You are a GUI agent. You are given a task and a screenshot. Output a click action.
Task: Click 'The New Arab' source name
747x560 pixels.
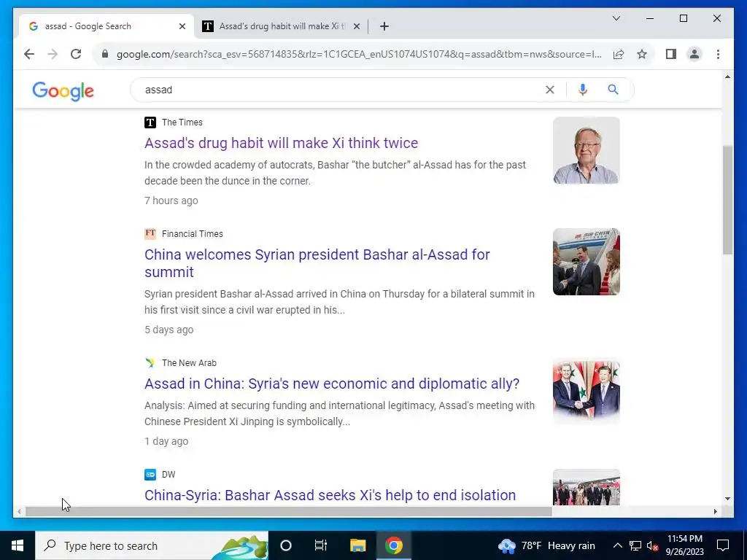click(x=189, y=363)
